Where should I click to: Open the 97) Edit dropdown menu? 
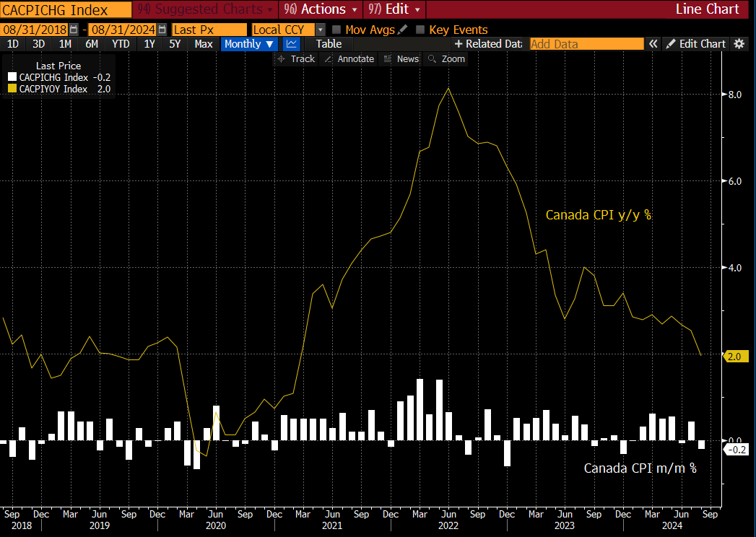click(x=394, y=9)
